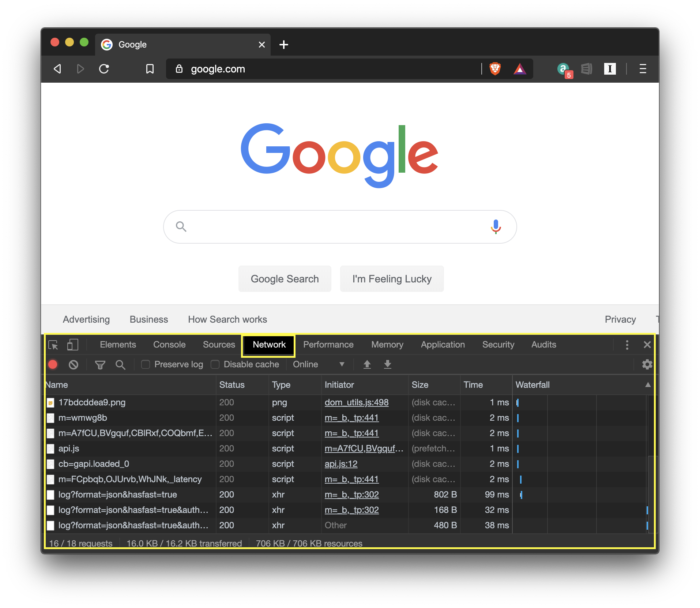
Task: Clear the network log
Action: click(74, 364)
